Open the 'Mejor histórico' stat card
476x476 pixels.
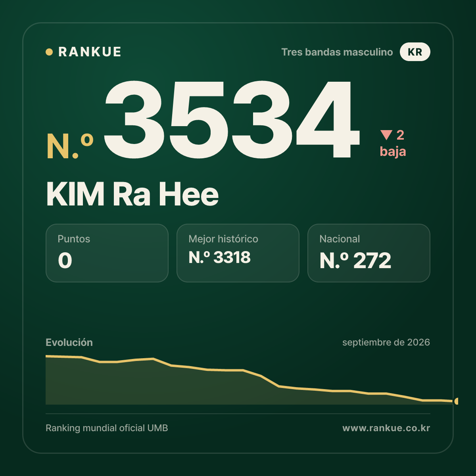pos(238,253)
